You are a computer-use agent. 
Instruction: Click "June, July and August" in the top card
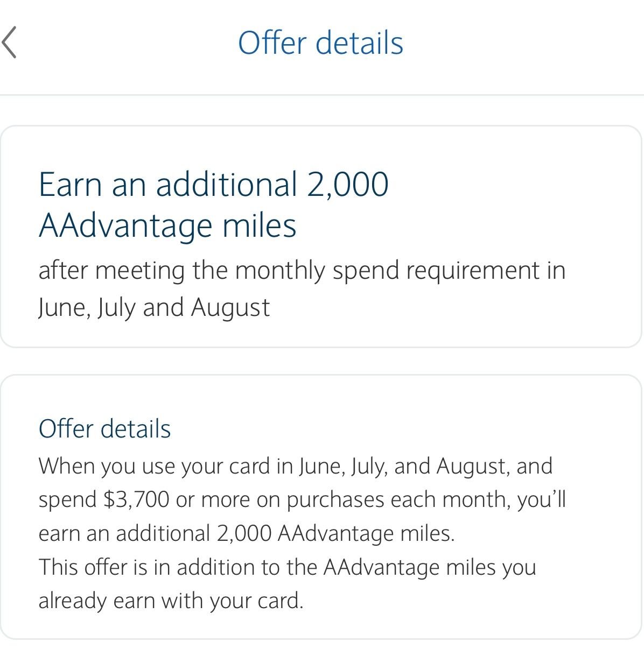coord(154,307)
